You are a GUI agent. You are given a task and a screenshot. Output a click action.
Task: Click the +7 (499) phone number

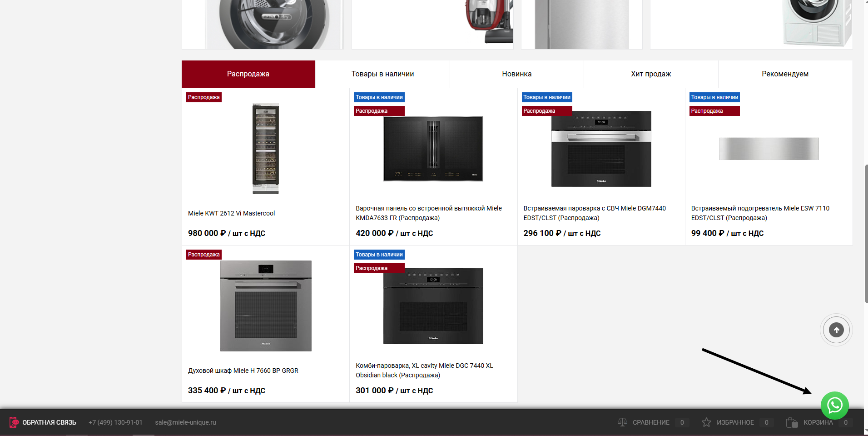[115, 422]
